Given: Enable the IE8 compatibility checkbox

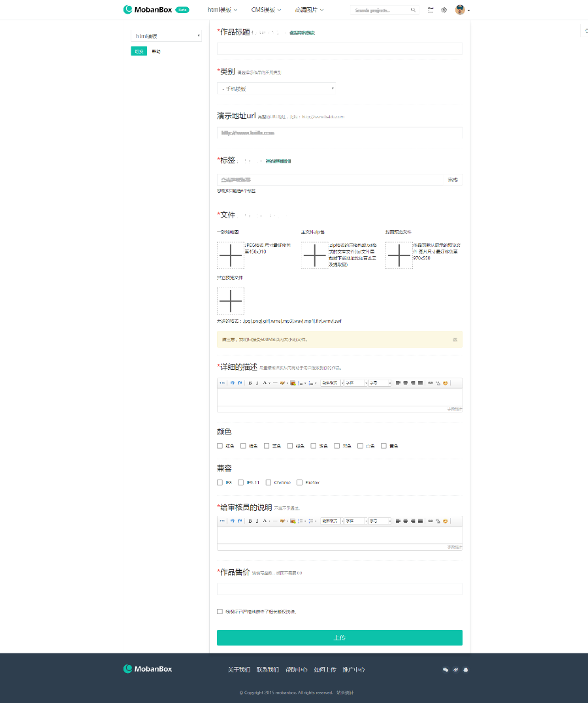Looking at the screenshot, I should tap(220, 483).
